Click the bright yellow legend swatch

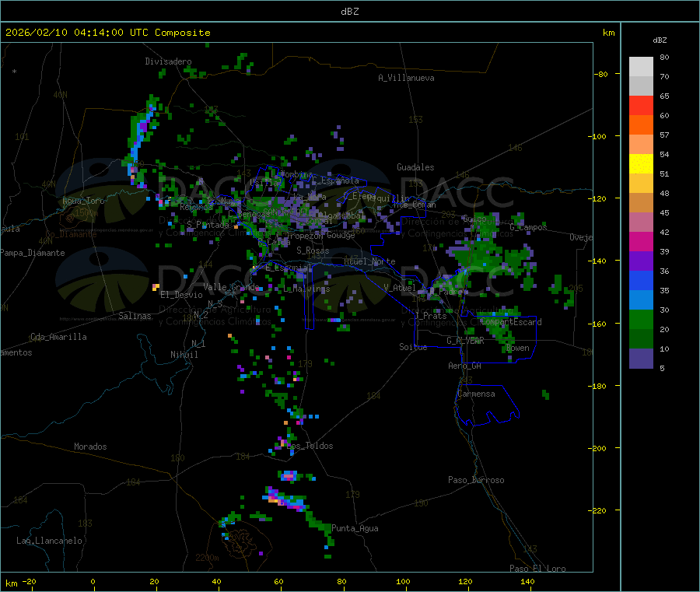point(641,164)
